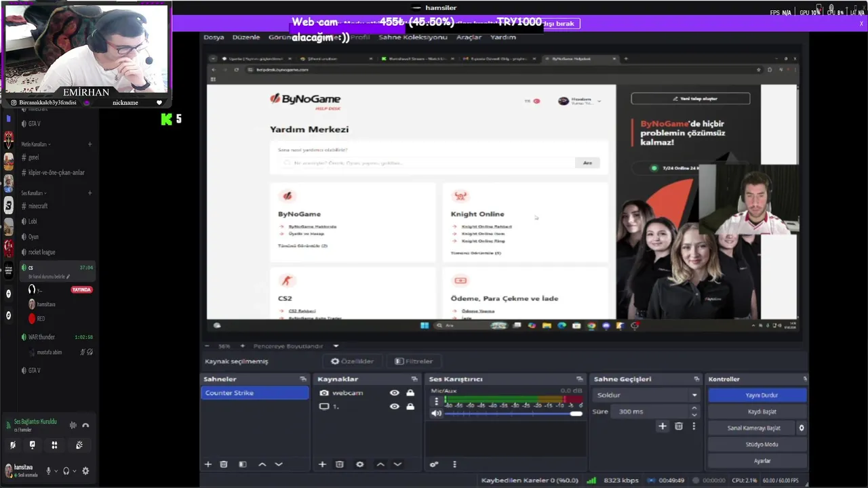The width and height of the screenshot is (868, 488).
Task: Open scene filters icon in Sahneler panel
Action: 243,464
